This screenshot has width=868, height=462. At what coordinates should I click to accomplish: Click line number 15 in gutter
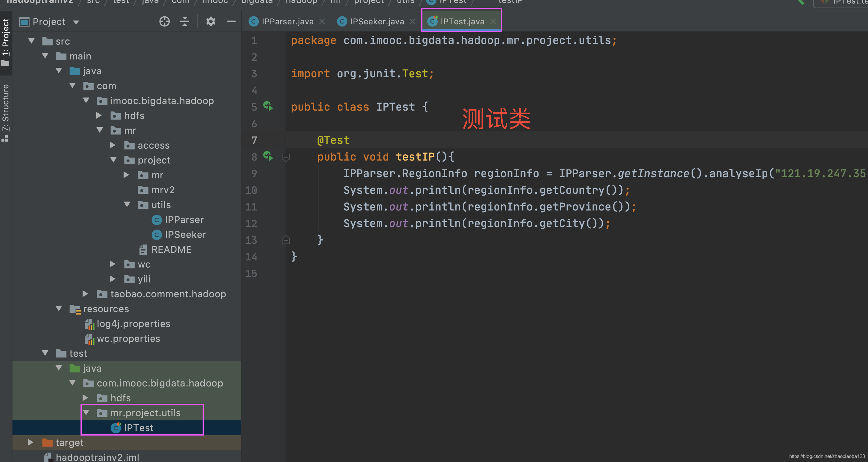pos(251,274)
